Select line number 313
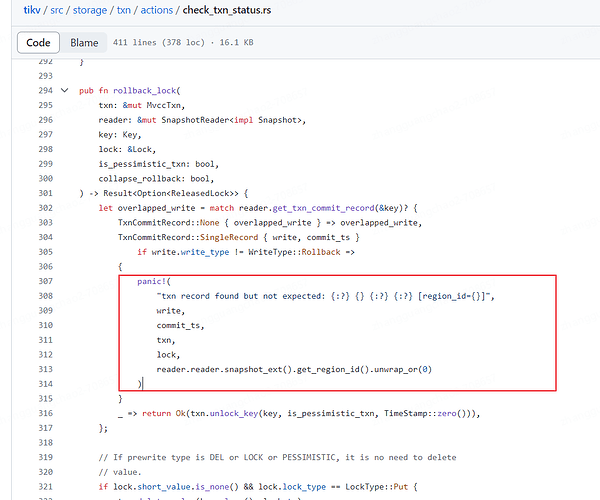This screenshot has width=600, height=500. click(x=46, y=369)
